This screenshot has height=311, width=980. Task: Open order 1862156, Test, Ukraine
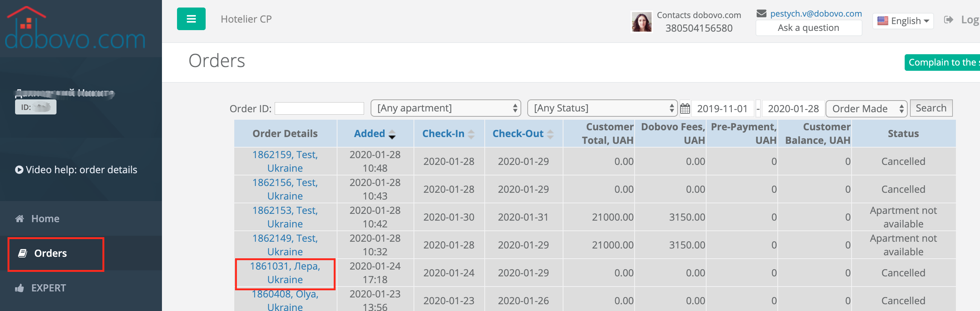[285, 189]
